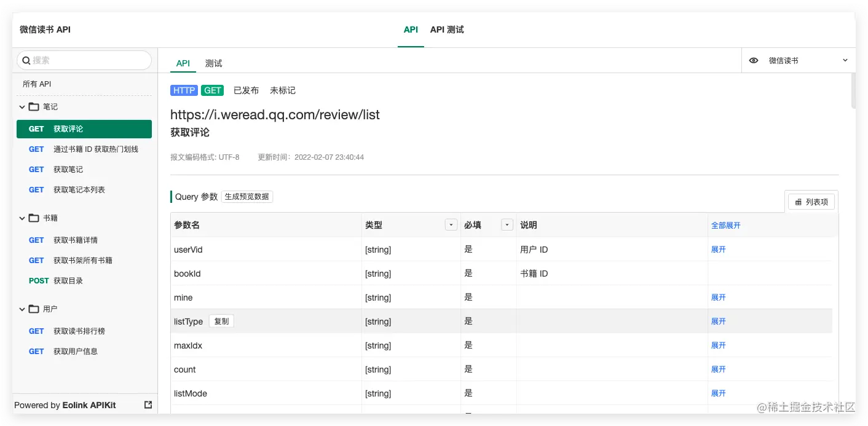Open GET 获取用户信息 entry
The height and width of the screenshot is (426, 868).
[x=84, y=352]
